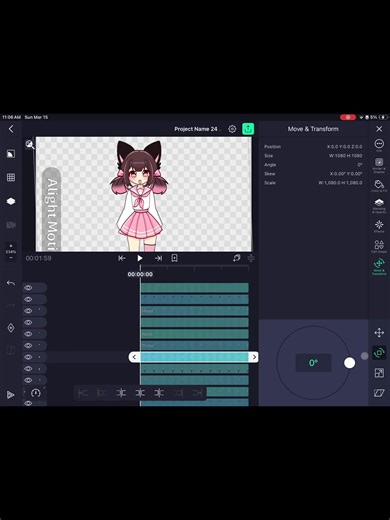The image size is (390, 520).
Task: Open the more options (three dots) icon
Action: tap(379, 144)
